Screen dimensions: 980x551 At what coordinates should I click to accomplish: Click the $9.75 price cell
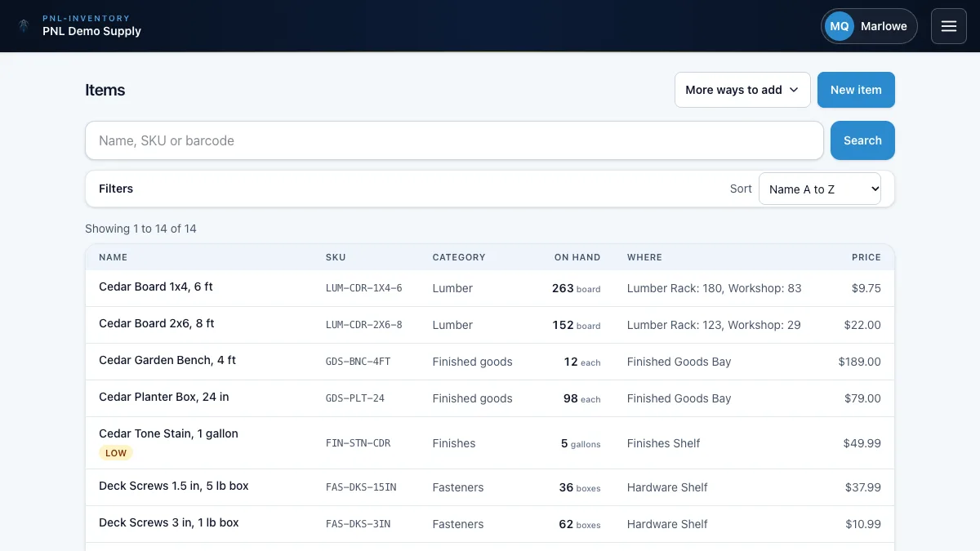click(x=866, y=288)
